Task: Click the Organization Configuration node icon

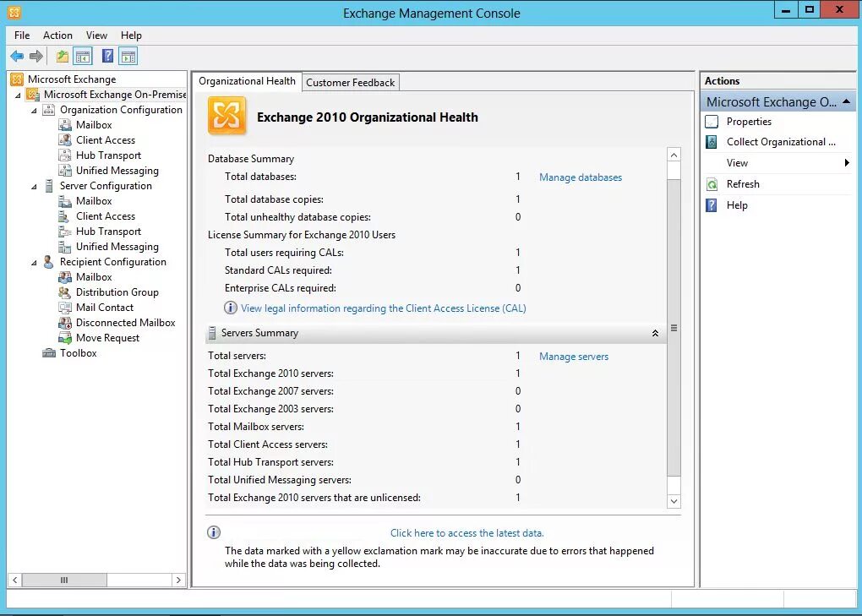Action: 49,110
